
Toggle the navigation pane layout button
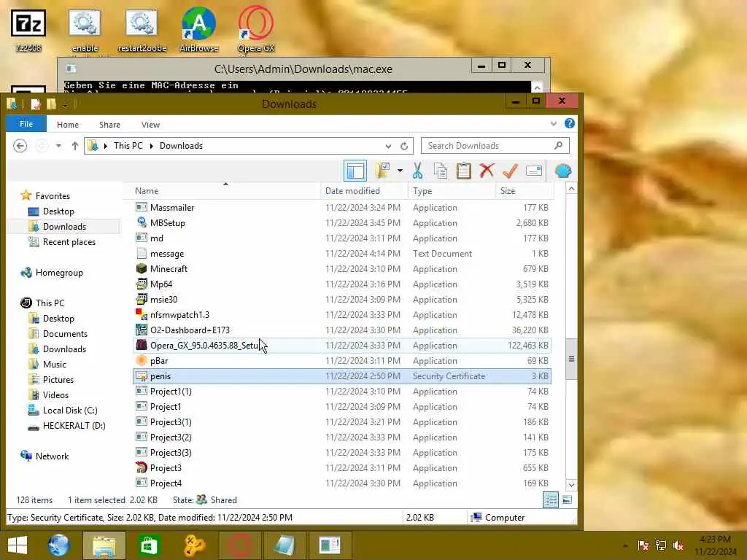click(355, 171)
